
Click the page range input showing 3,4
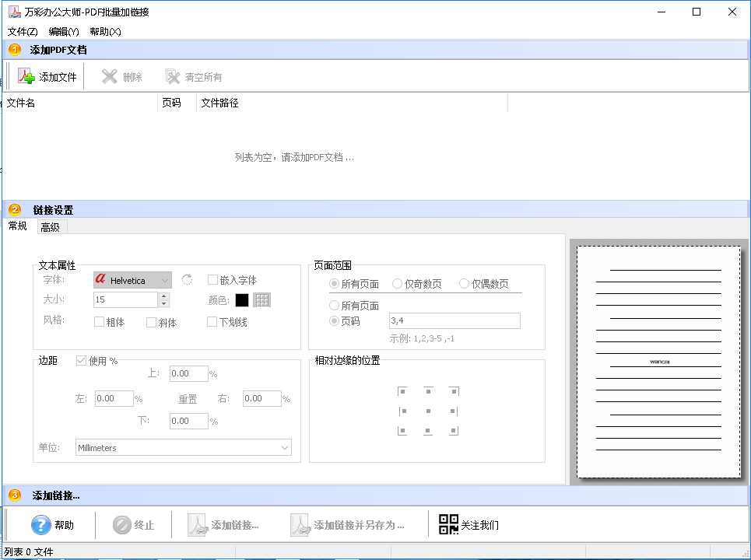(454, 320)
